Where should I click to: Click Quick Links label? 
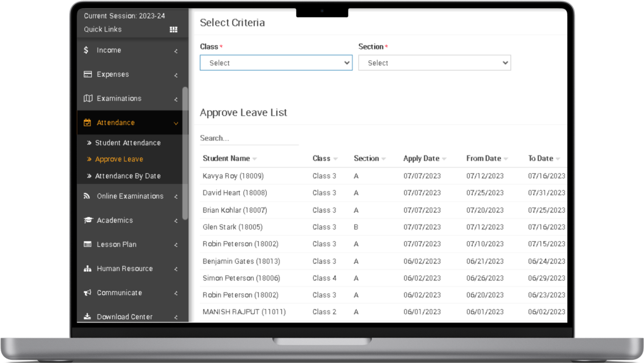tap(103, 30)
